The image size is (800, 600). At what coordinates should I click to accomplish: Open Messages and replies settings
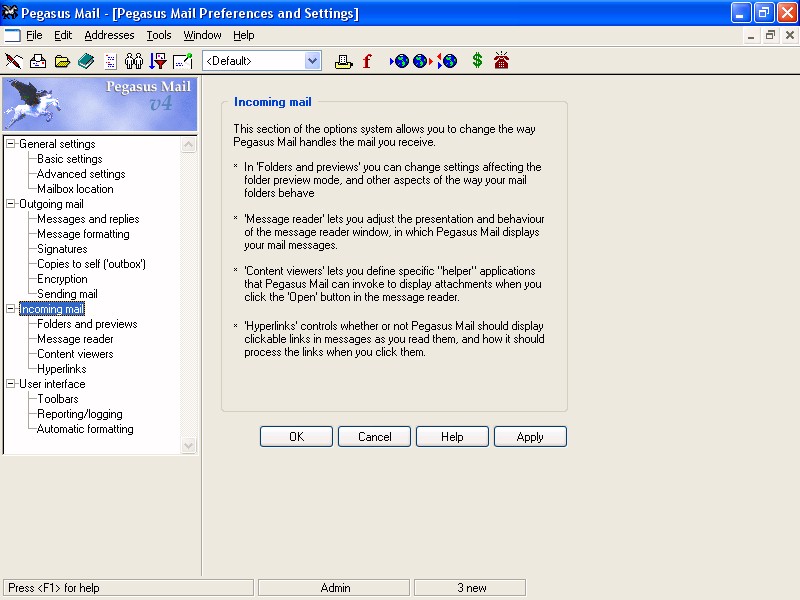point(88,219)
